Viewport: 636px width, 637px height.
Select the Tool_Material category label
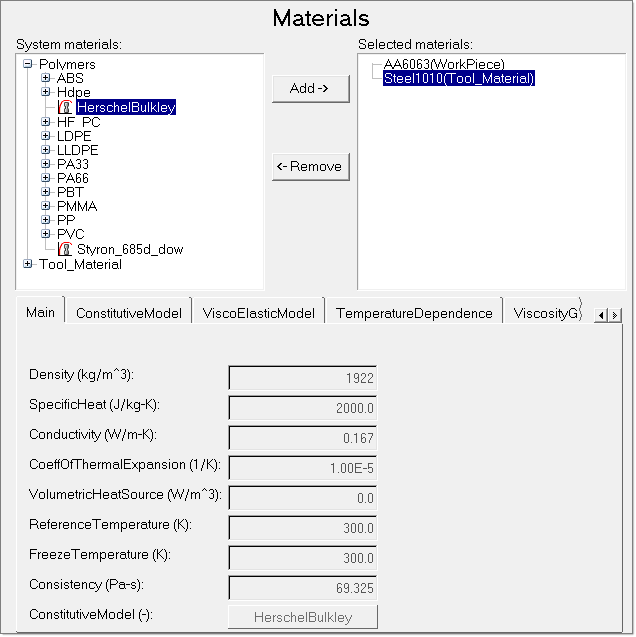click(x=80, y=264)
